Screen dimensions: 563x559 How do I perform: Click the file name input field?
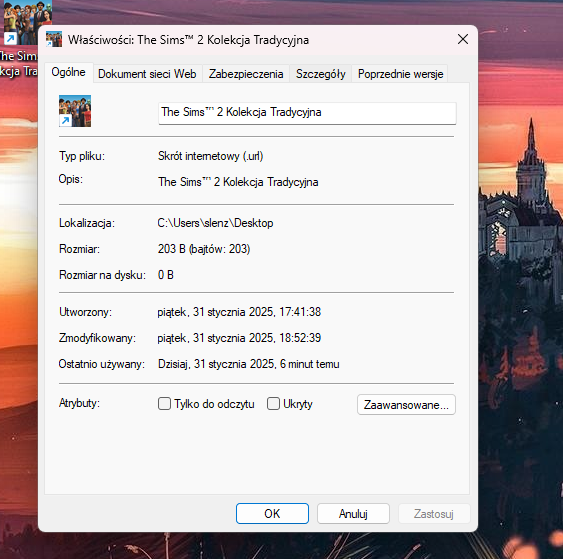coord(307,113)
